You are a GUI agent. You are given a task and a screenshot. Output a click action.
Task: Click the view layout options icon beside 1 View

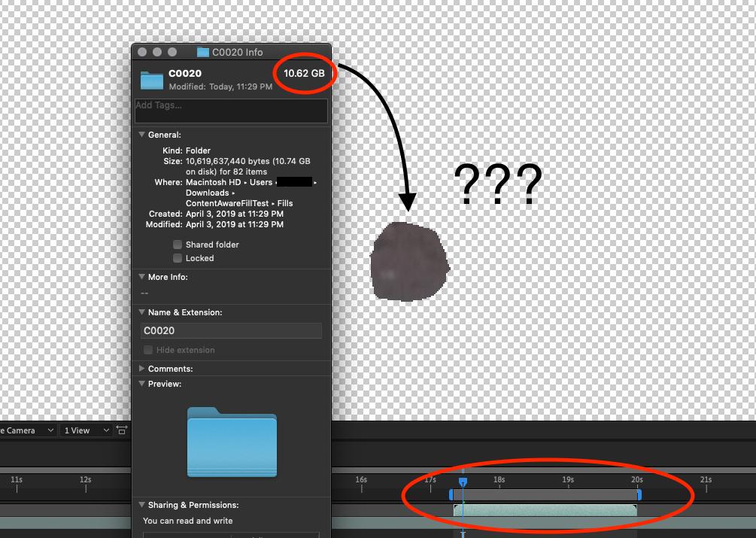pos(122,430)
